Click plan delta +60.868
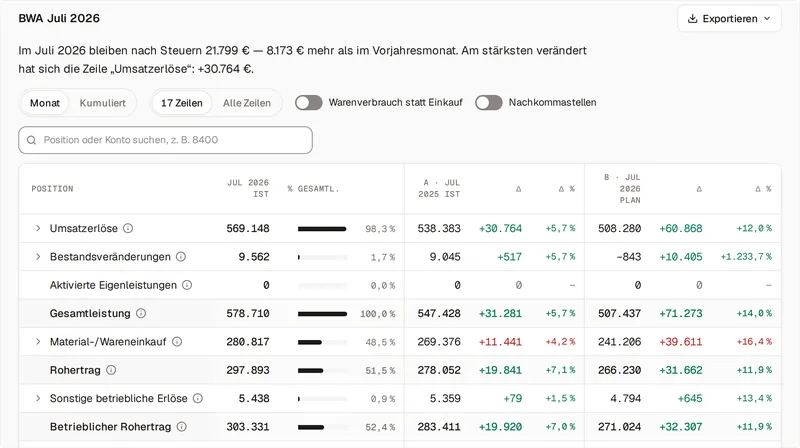 pyautogui.click(x=681, y=228)
